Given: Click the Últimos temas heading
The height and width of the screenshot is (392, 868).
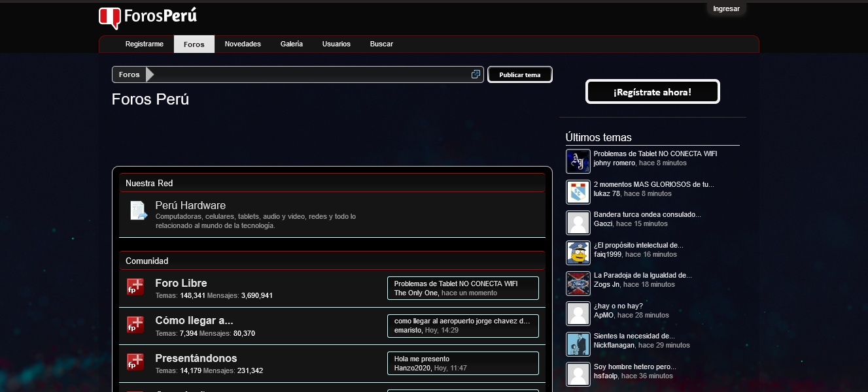Looking at the screenshot, I should pos(599,137).
